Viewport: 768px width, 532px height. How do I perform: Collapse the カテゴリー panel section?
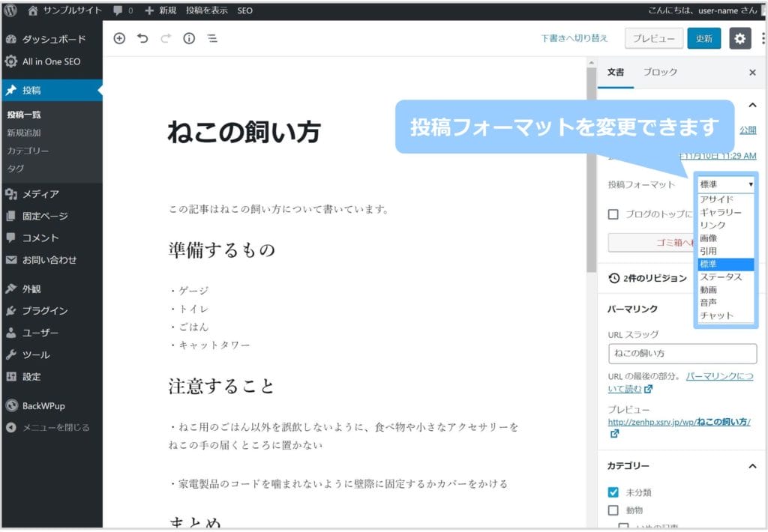click(x=752, y=466)
